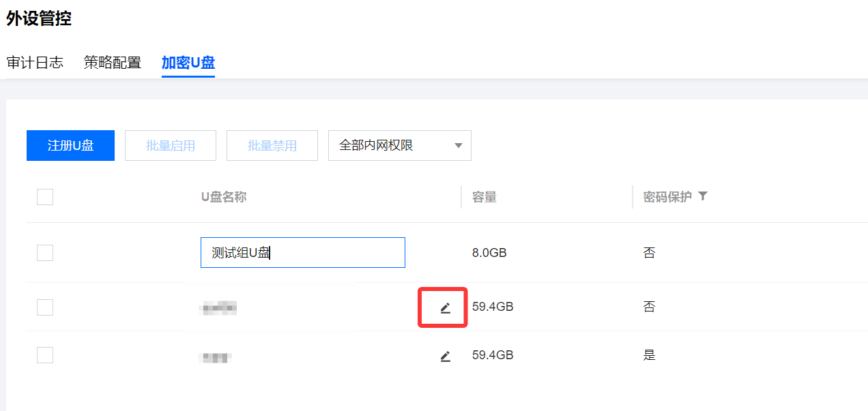Click the 外设管控 page title

39,18
